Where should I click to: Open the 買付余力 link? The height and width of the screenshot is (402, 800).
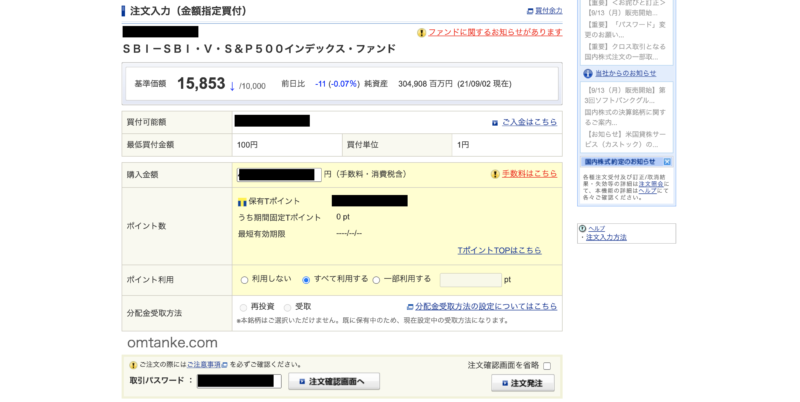(x=548, y=11)
